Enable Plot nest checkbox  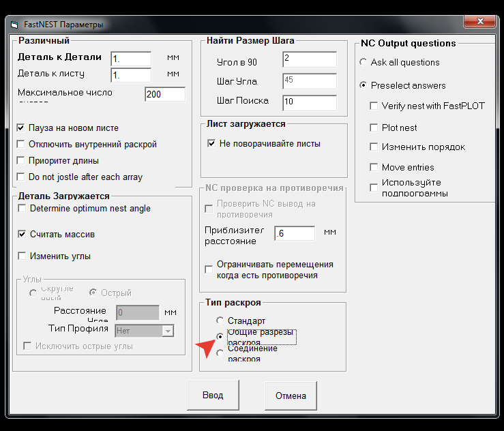click(374, 128)
